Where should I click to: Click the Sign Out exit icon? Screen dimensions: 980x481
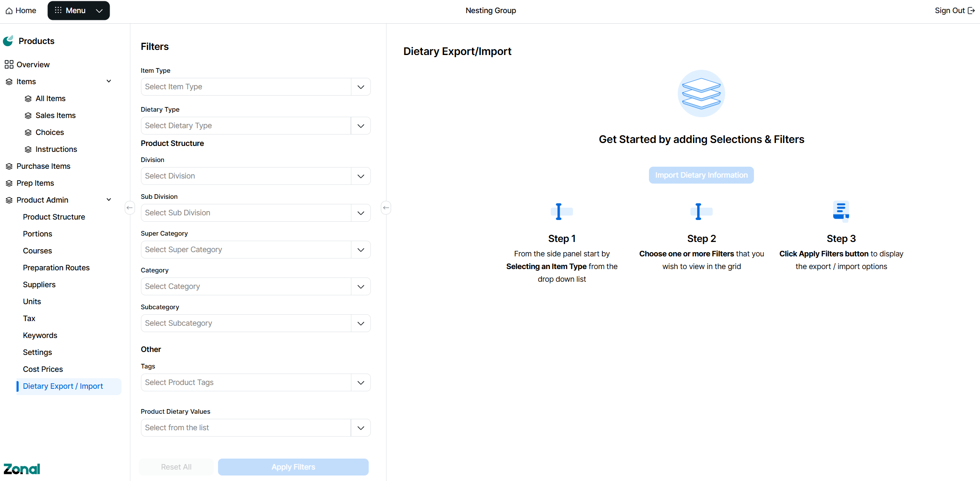971,11
